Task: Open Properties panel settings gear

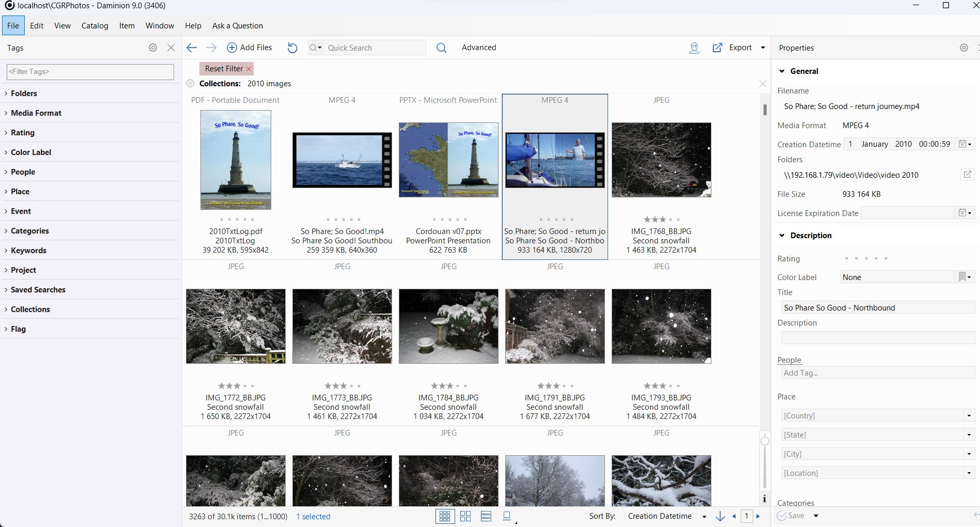Action: tap(964, 48)
